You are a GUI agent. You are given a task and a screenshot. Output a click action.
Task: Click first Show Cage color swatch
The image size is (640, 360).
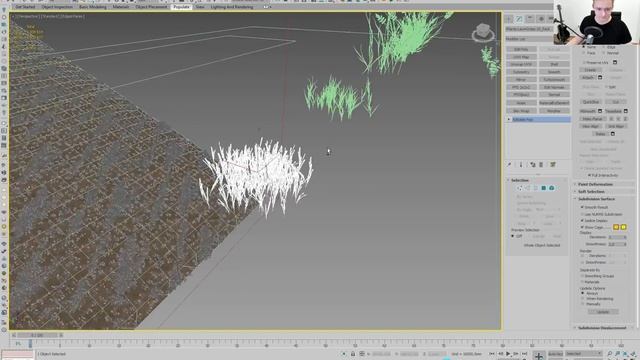(x=616, y=227)
